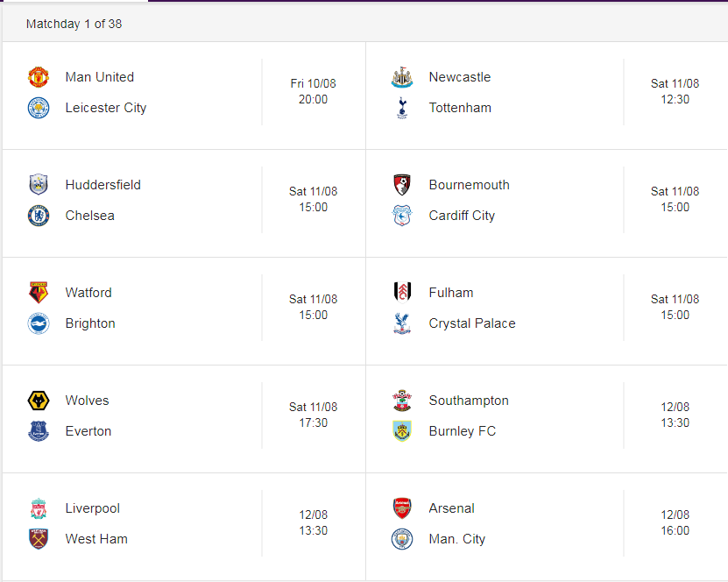Open the Southampton team link
The width and height of the screenshot is (728, 582).
point(469,401)
